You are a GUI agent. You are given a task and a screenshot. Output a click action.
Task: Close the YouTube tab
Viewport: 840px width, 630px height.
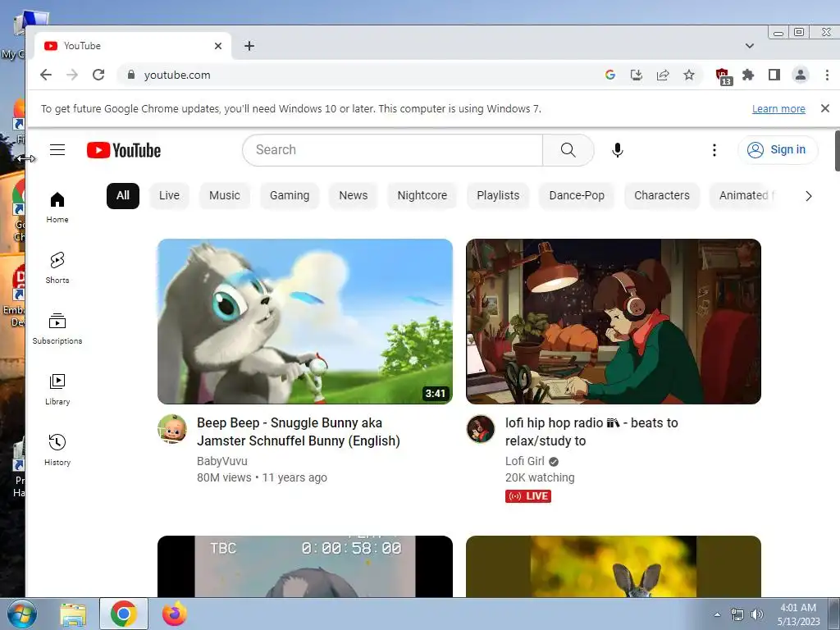click(x=218, y=46)
